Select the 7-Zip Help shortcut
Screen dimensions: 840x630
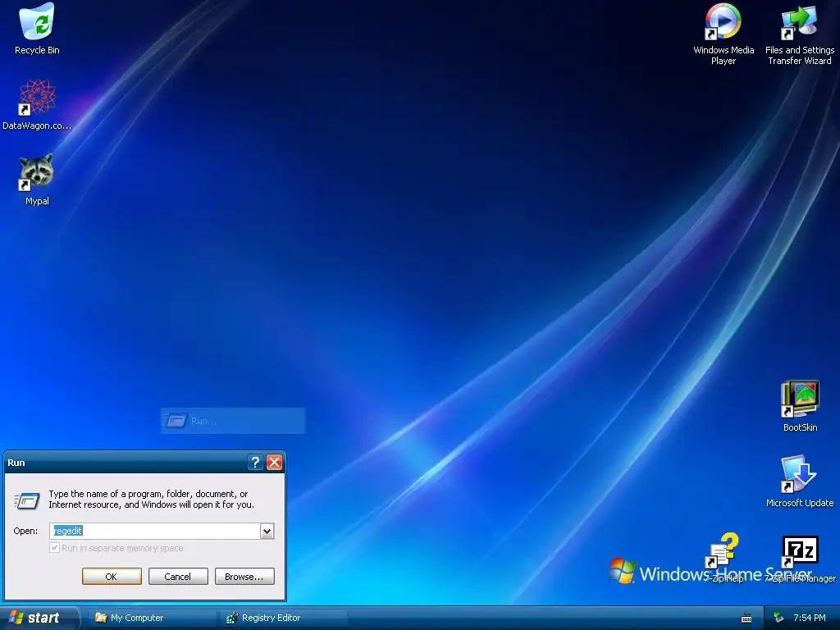pyautogui.click(x=724, y=557)
